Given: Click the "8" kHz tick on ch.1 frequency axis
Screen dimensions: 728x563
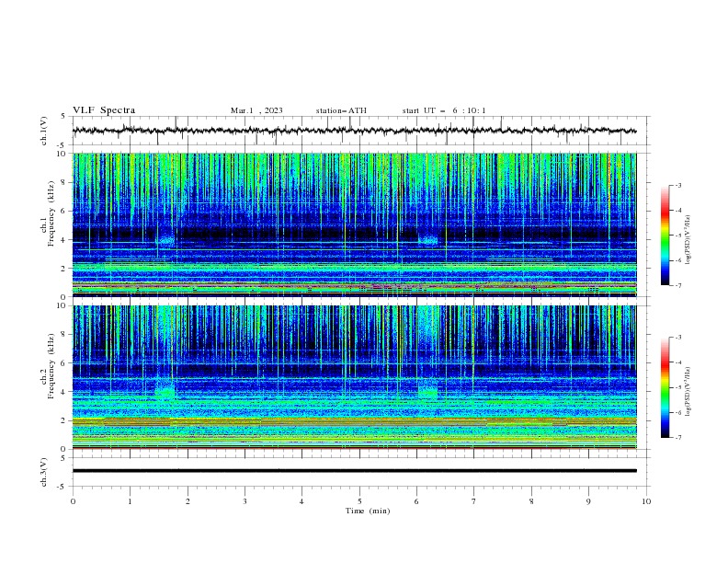Looking at the screenshot, I should coord(64,182).
